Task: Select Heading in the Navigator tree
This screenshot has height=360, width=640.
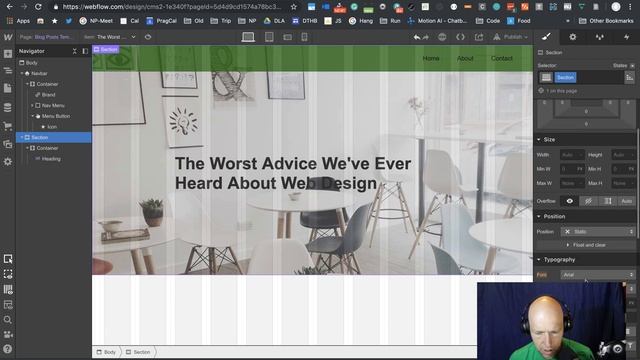Action: click(51, 159)
